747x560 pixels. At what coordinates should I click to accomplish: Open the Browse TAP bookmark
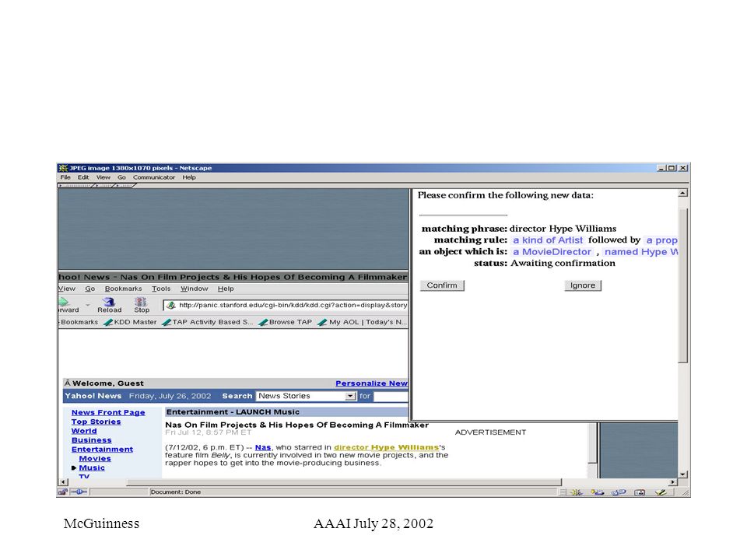click(285, 322)
